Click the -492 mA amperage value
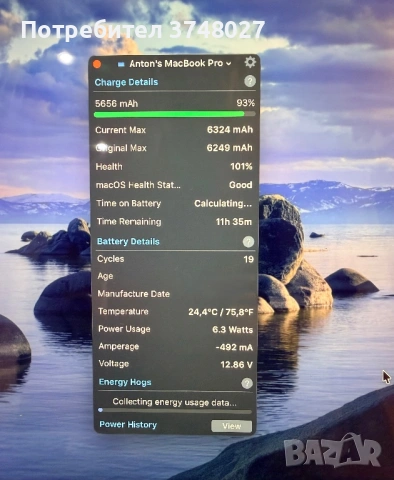 click(x=234, y=347)
